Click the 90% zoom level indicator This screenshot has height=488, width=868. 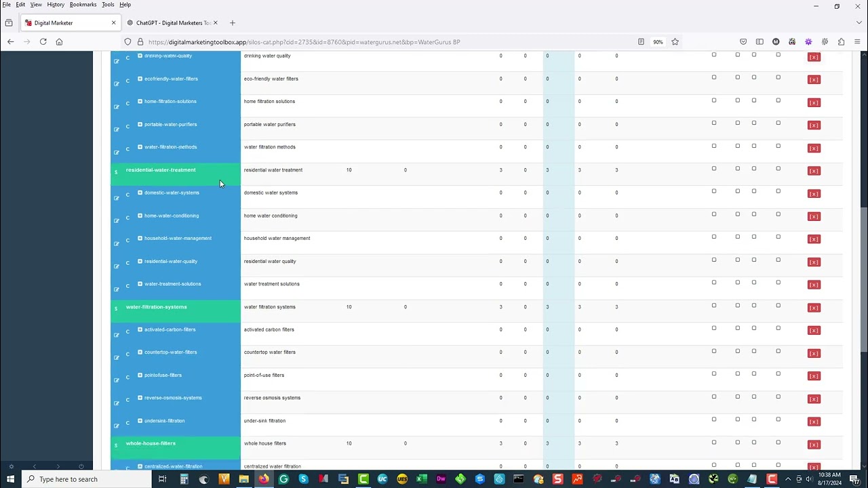(658, 42)
